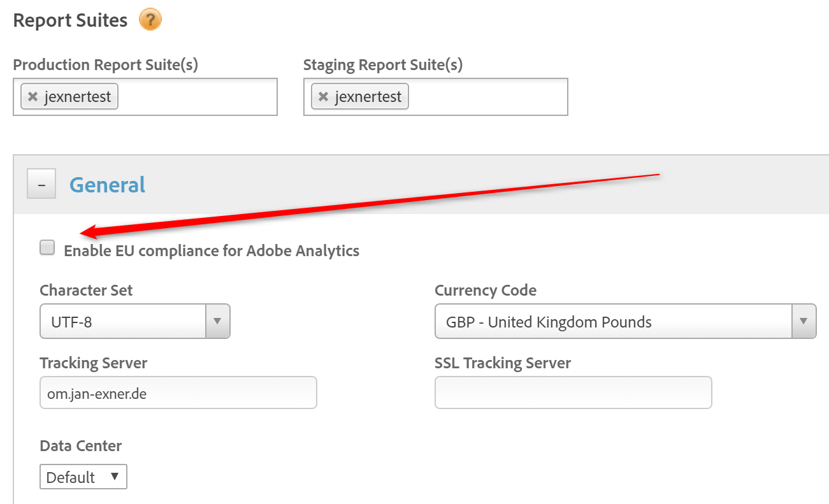Click the Character Set dropdown arrow button
The width and height of the screenshot is (829, 504).
click(x=217, y=321)
